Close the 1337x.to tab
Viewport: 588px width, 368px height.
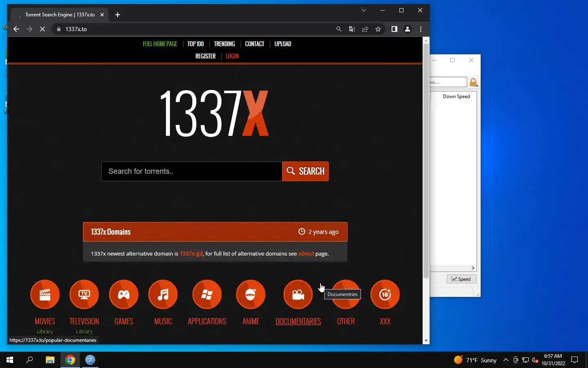coord(102,15)
